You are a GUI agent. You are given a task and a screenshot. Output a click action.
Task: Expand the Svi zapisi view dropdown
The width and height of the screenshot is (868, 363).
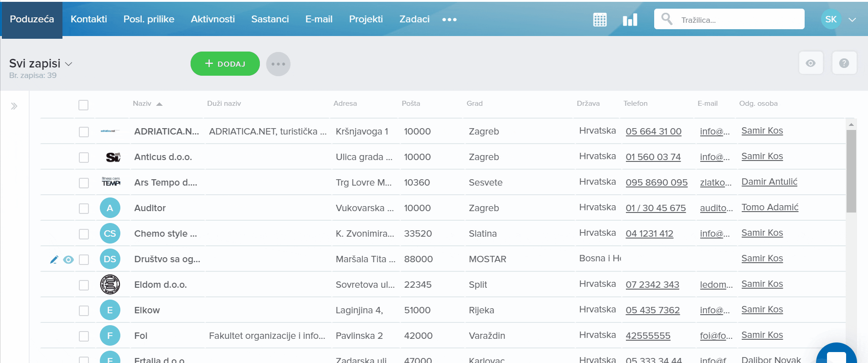click(x=69, y=64)
